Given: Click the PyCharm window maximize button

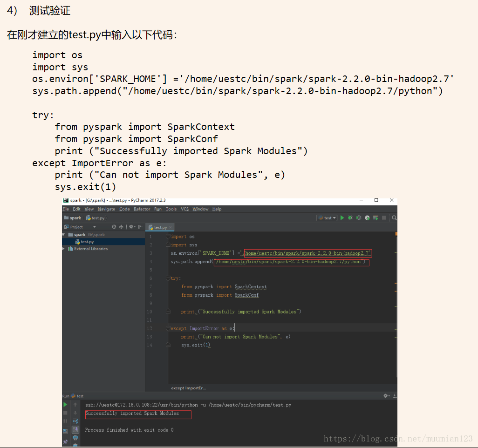Looking at the screenshot, I should [376, 200].
